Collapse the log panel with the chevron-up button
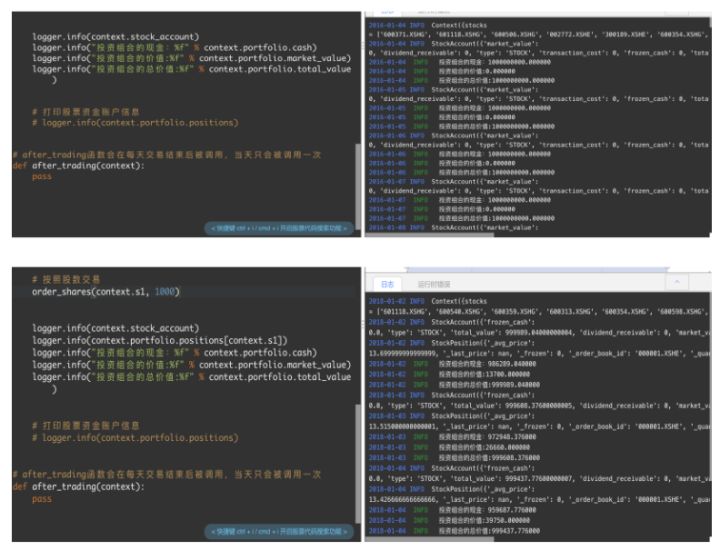 (677, 282)
